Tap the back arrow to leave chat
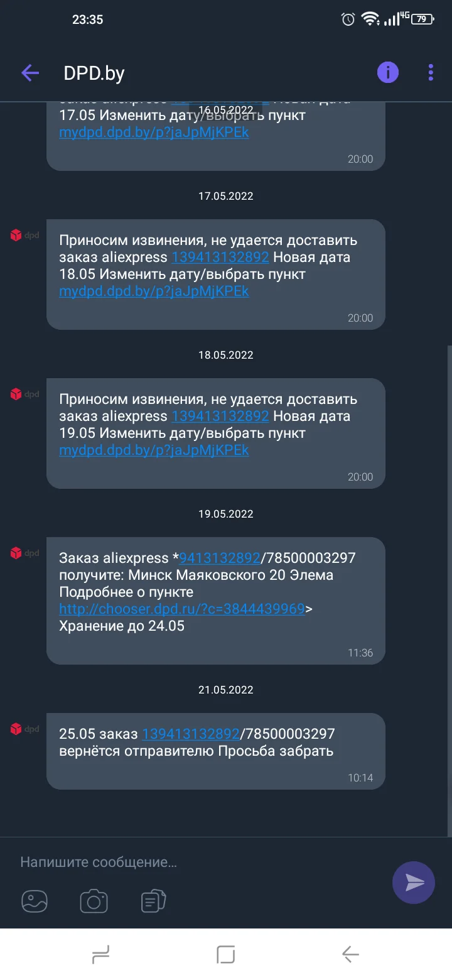This screenshot has width=452, height=980. [30, 73]
